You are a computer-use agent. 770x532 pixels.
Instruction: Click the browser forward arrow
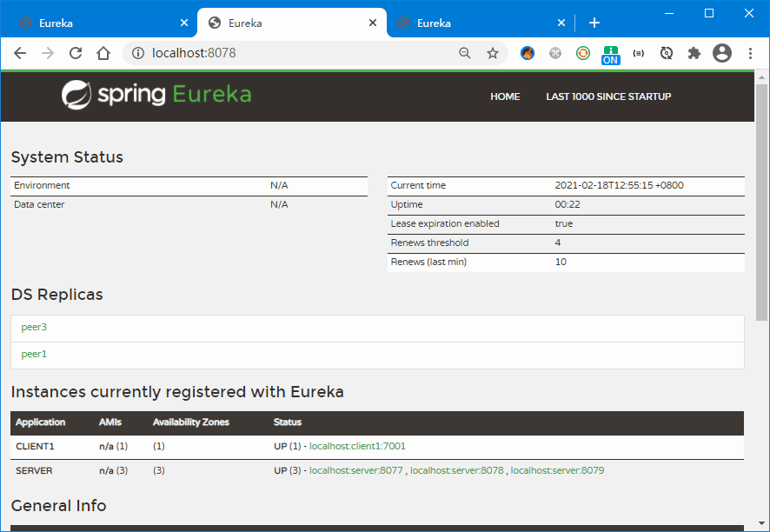click(x=48, y=53)
